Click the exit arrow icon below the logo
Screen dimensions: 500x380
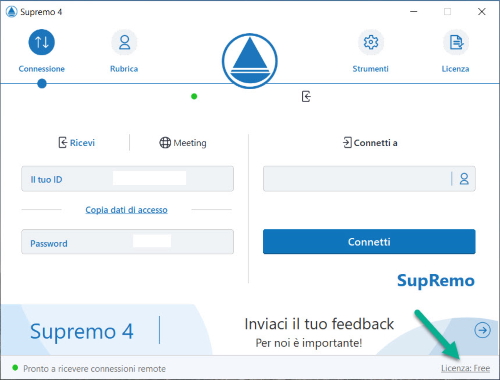306,96
